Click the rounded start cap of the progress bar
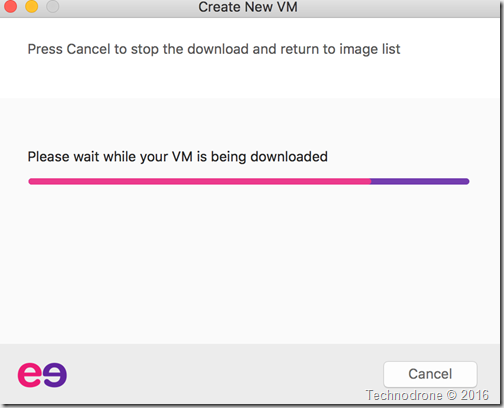This screenshot has width=504, height=408. [x=31, y=181]
